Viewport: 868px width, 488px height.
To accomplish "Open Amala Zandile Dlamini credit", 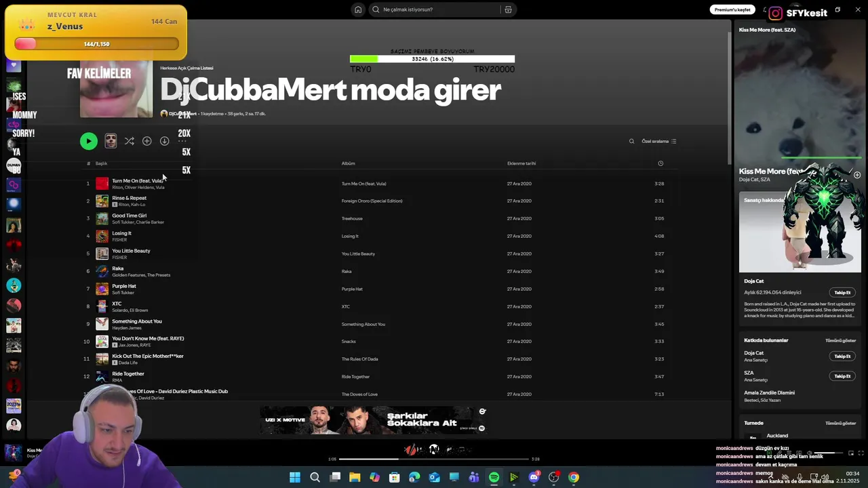I will pos(769,393).
